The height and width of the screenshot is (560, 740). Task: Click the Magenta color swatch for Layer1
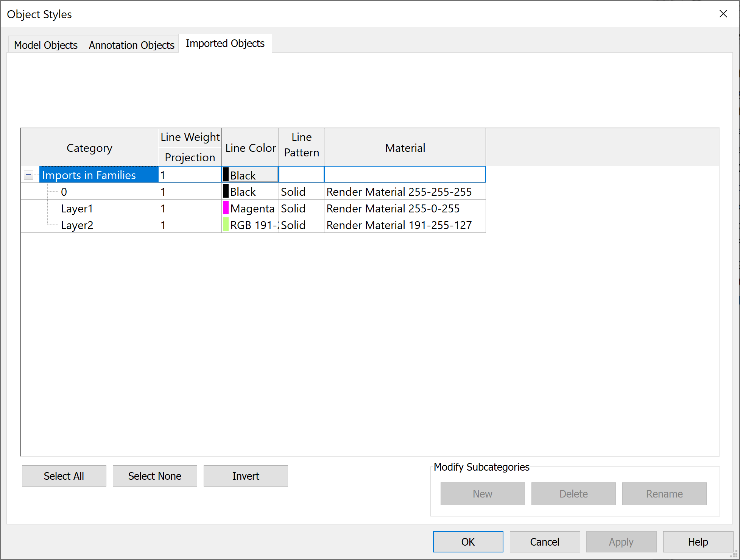[225, 208]
